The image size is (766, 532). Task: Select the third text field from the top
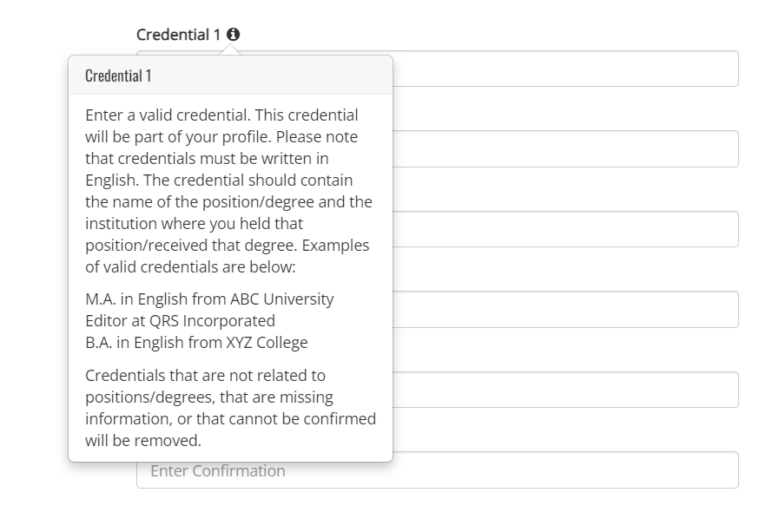(x=565, y=229)
